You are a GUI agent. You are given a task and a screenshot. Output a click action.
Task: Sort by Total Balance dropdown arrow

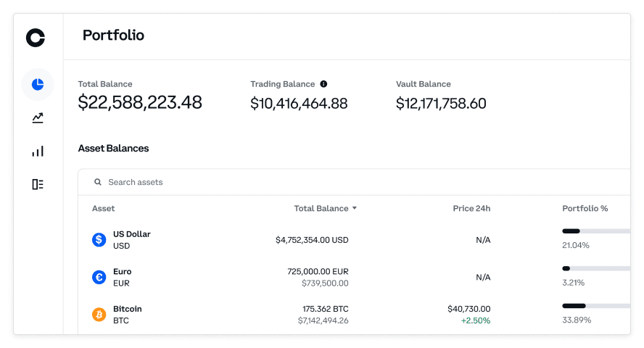tap(355, 209)
